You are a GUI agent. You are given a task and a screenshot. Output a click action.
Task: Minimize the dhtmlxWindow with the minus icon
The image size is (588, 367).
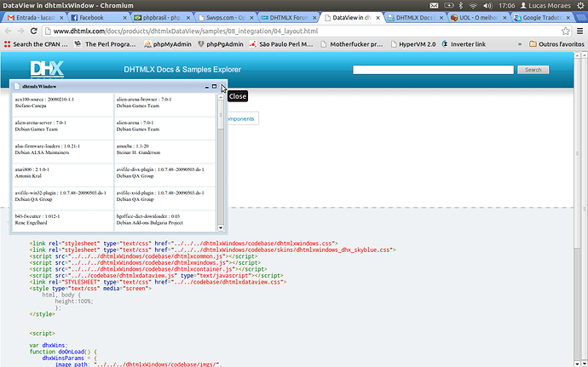(206, 87)
